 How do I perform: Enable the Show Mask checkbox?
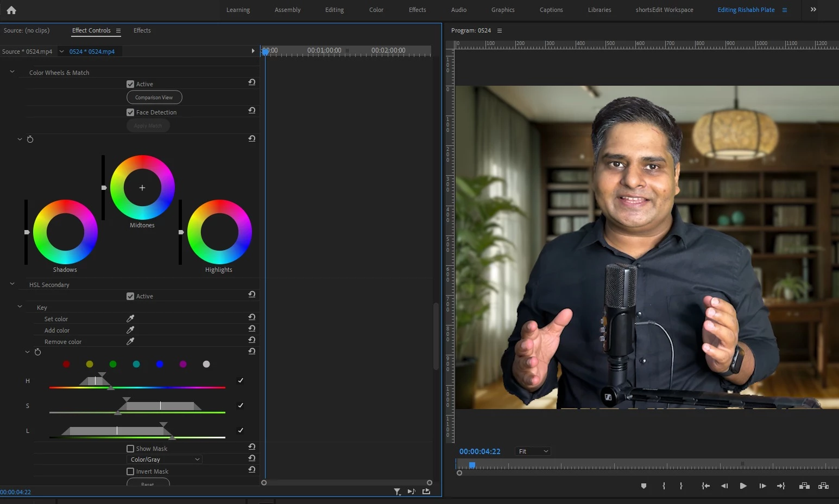coord(130,449)
